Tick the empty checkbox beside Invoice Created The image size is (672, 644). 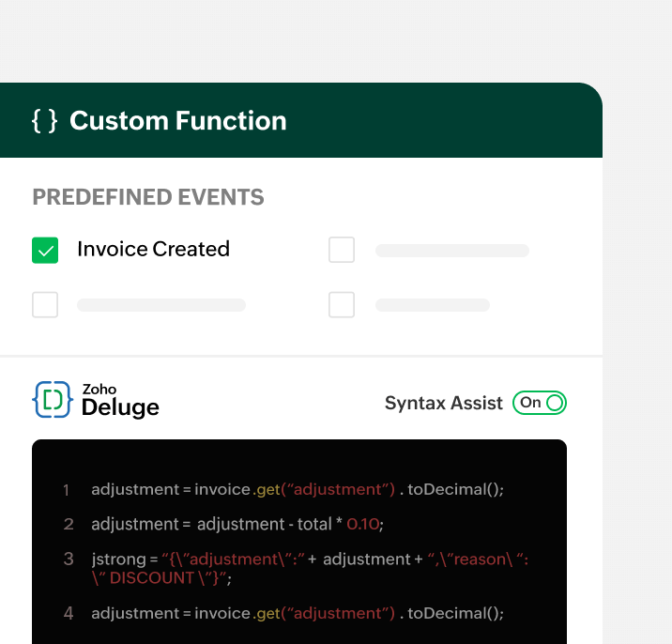(342, 250)
